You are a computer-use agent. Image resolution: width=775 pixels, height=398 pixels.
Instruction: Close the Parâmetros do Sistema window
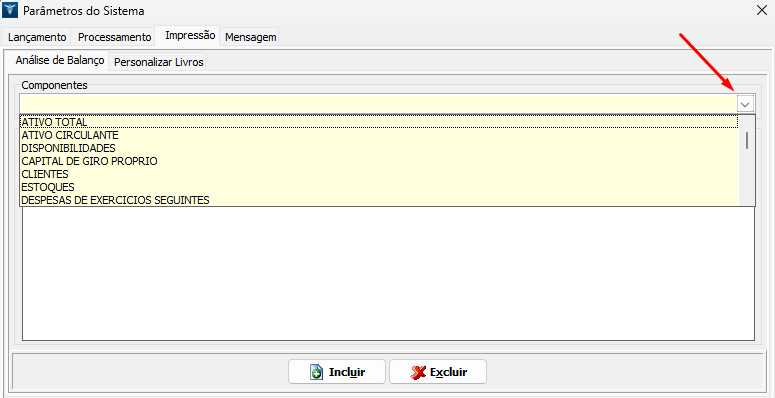(x=762, y=10)
